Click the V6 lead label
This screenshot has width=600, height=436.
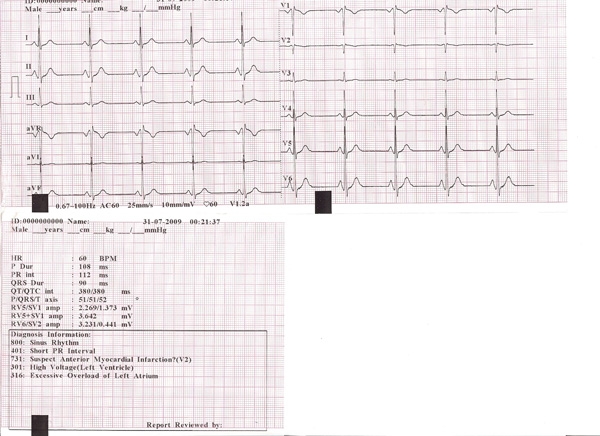[287, 178]
